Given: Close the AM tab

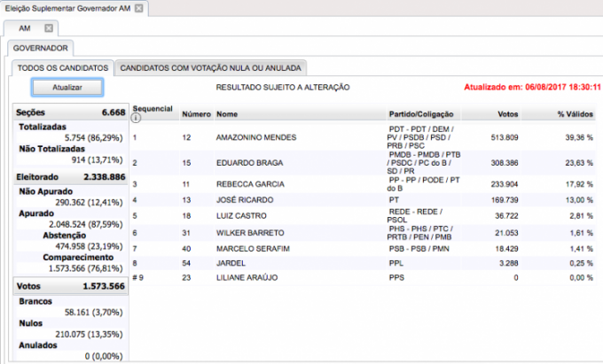Looking at the screenshot, I should 50,28.
